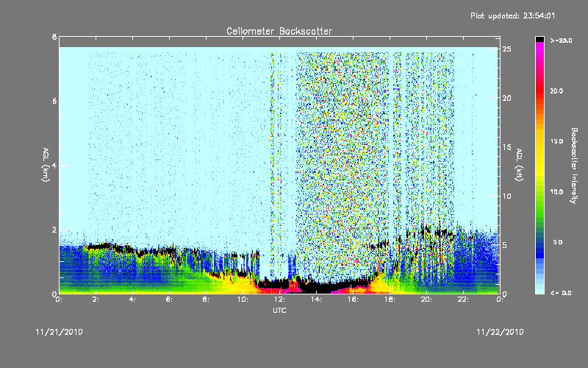Click the "6:" hour tick label
The height and width of the screenshot is (368, 588).
pos(170,300)
